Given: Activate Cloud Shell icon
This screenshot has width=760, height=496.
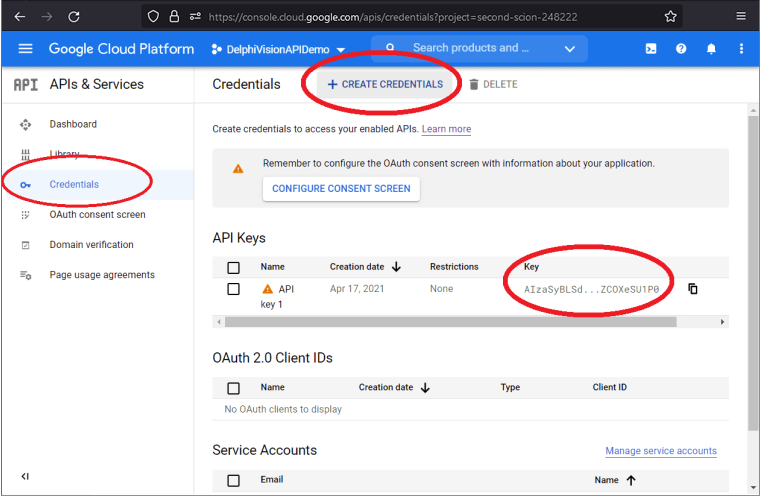Looking at the screenshot, I should click(x=651, y=48).
